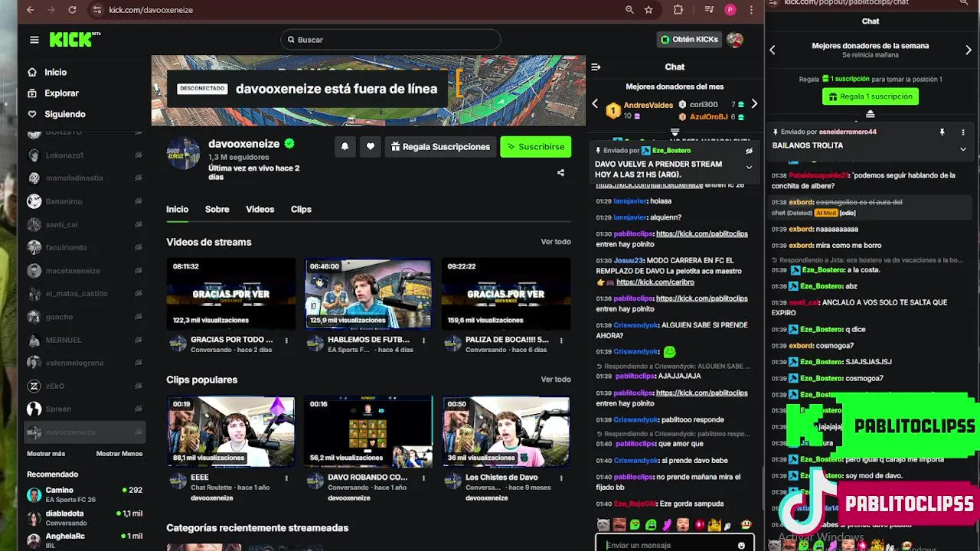Viewport: 980px width, 551px height.
Task: Open options for HABLEMOS DE FUTB video
Action: coord(423,341)
